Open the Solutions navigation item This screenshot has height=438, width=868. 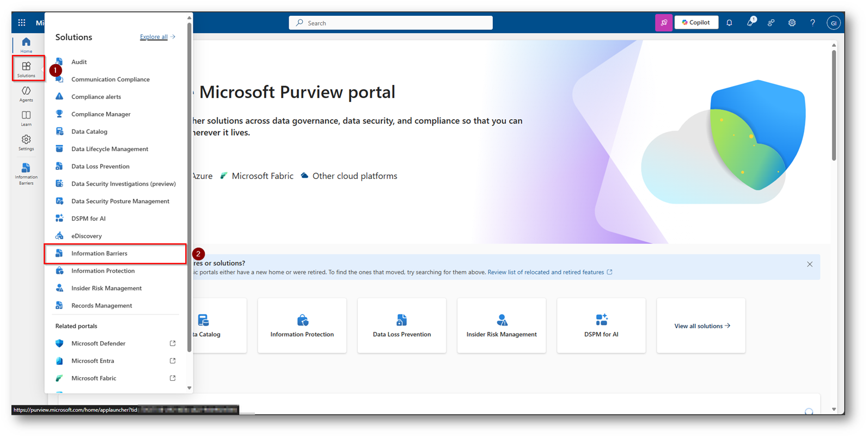point(26,69)
